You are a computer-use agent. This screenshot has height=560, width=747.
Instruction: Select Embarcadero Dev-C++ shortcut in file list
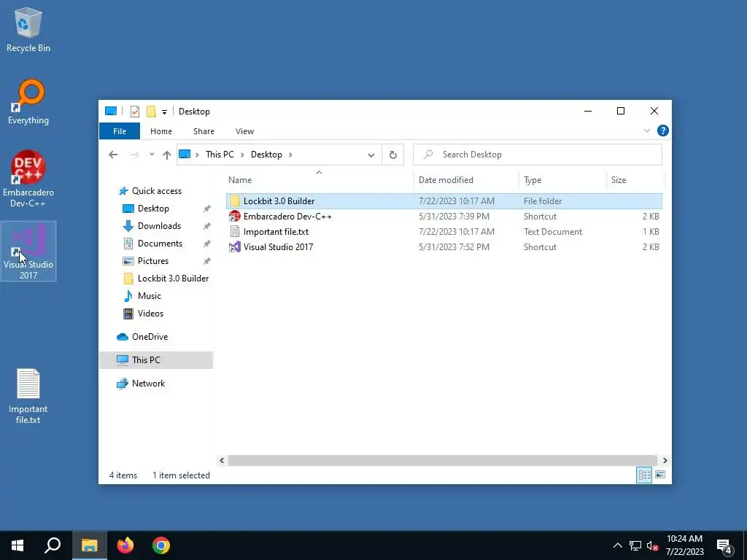(x=444, y=216)
